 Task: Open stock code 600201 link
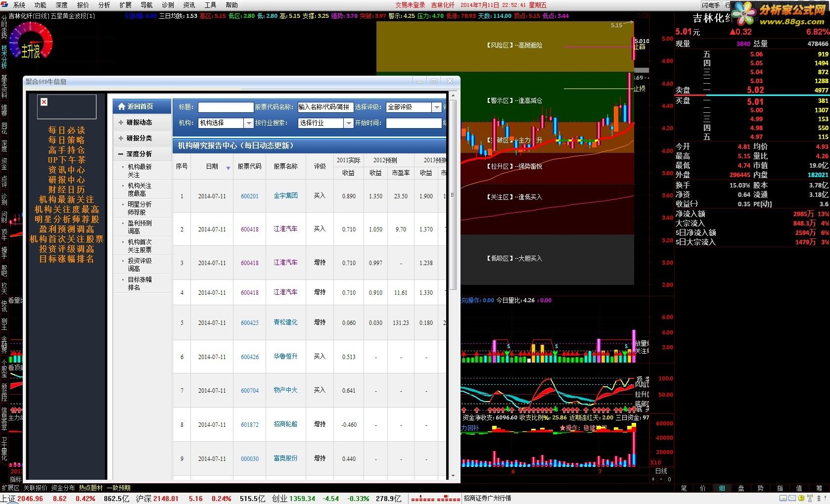249,196
